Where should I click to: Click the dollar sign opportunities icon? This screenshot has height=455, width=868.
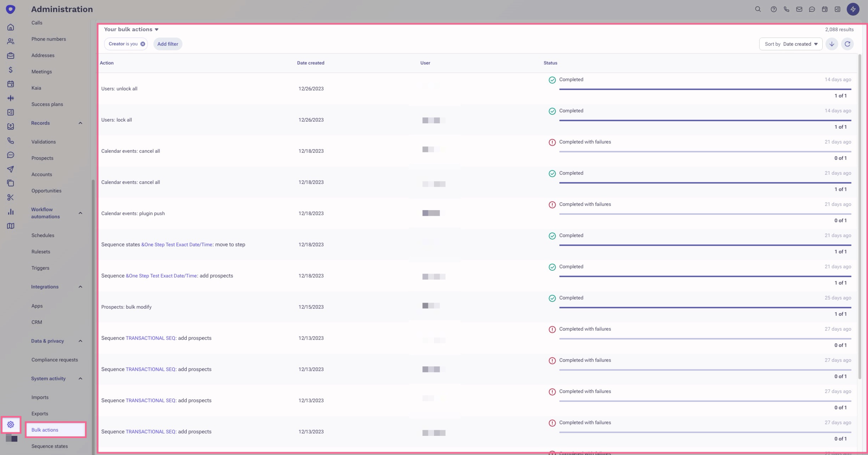tap(11, 70)
